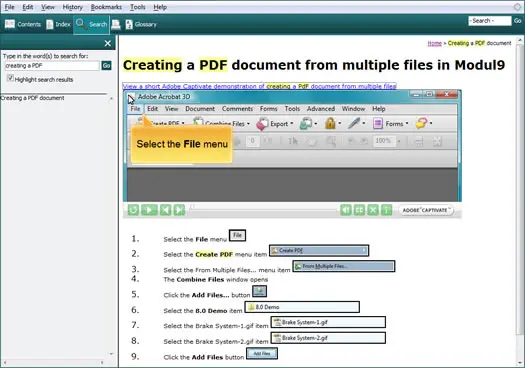The image size is (525, 368).
Task: Open the Adobe Captivate demonstration link
Action: 259,86
